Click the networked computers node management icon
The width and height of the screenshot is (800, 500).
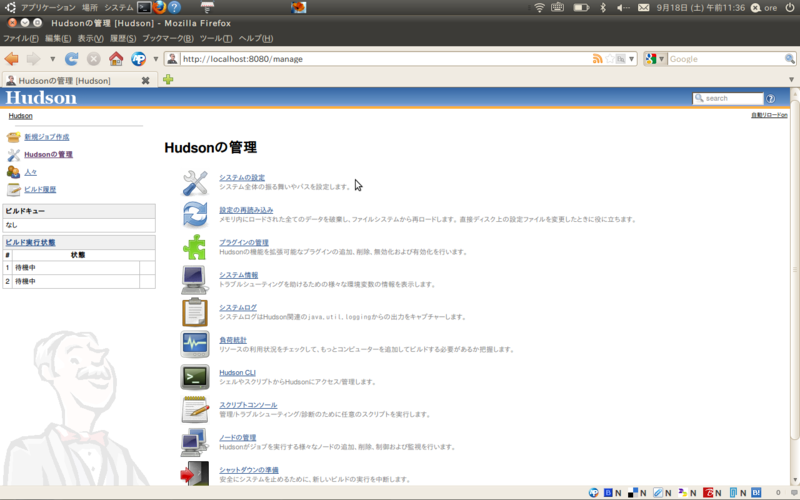tap(194, 442)
